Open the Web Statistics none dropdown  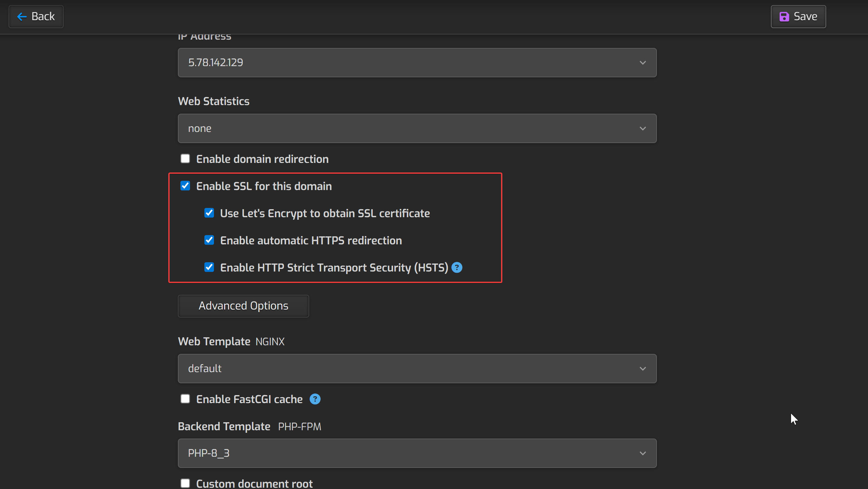tap(417, 128)
